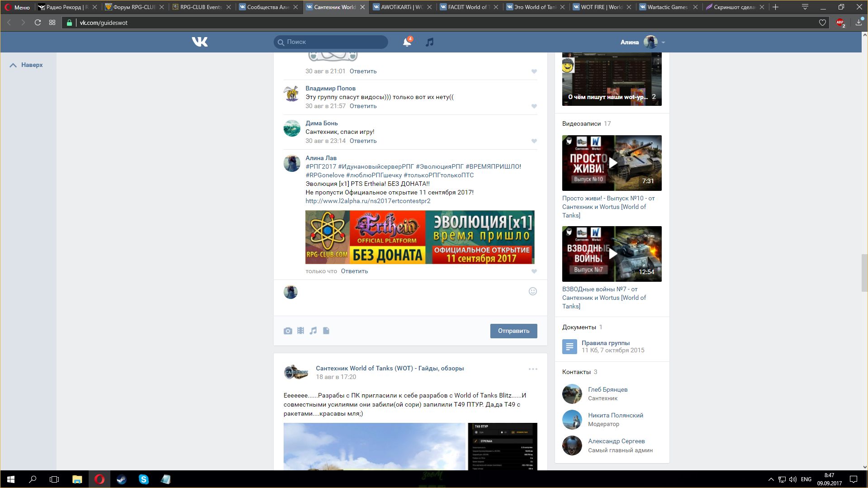This screenshot has width=868, height=488.
Task: Like Дима Бонь's comment
Action: (x=534, y=141)
